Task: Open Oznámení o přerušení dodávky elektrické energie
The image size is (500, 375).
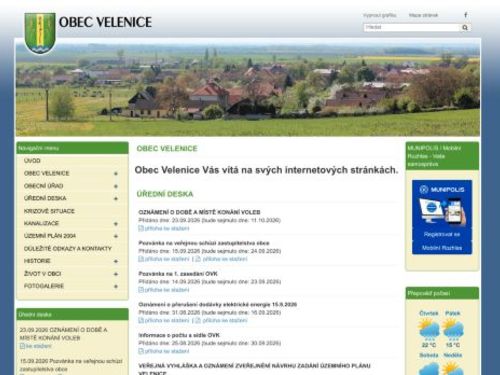Action: 218,304
